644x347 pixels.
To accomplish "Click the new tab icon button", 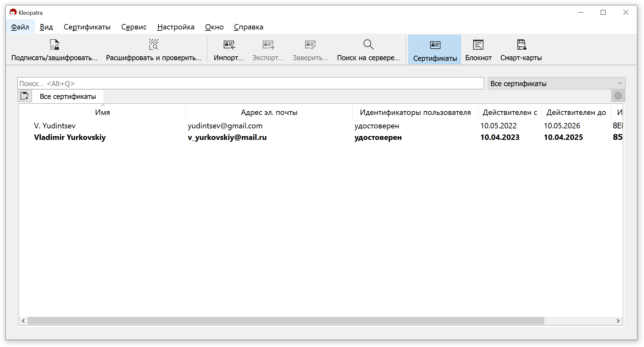I will [x=25, y=96].
